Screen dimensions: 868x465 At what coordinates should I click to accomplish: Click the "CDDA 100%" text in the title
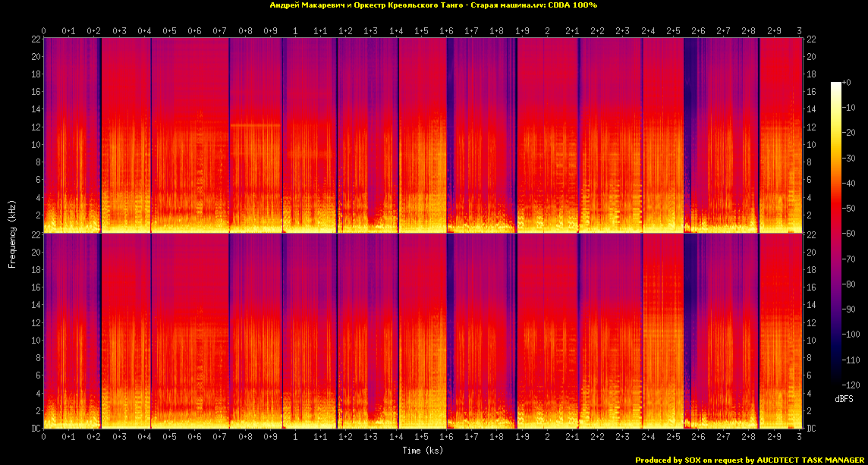[572, 5]
